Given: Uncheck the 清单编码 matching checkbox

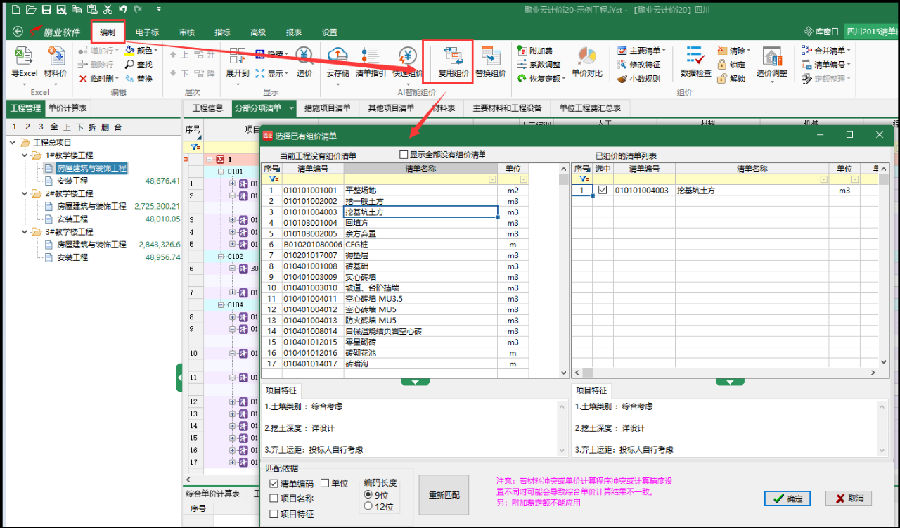Looking at the screenshot, I should pyautogui.click(x=274, y=484).
